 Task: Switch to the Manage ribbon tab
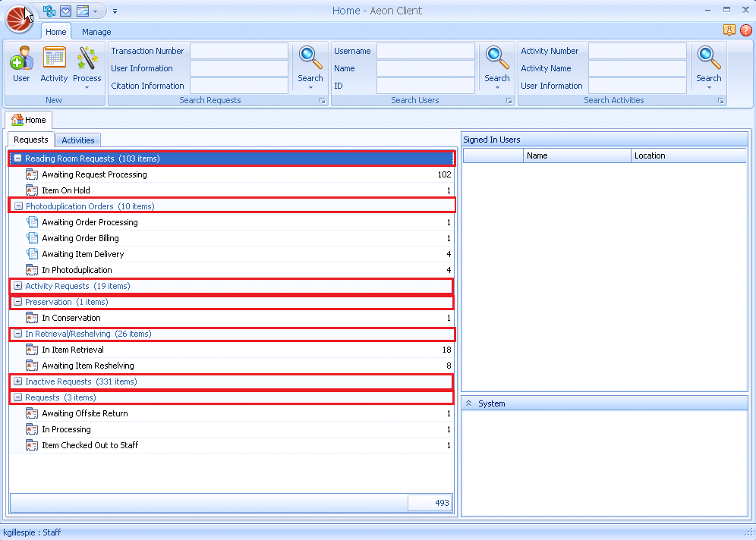click(96, 32)
